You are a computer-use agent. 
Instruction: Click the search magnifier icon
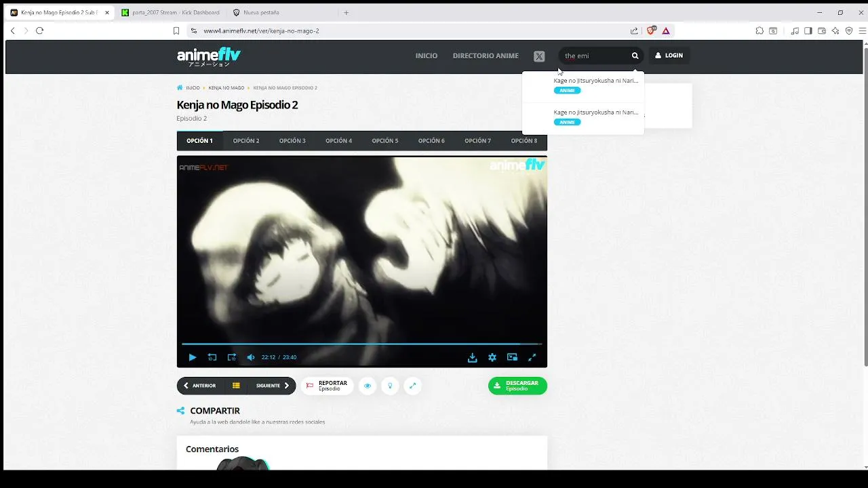click(635, 56)
